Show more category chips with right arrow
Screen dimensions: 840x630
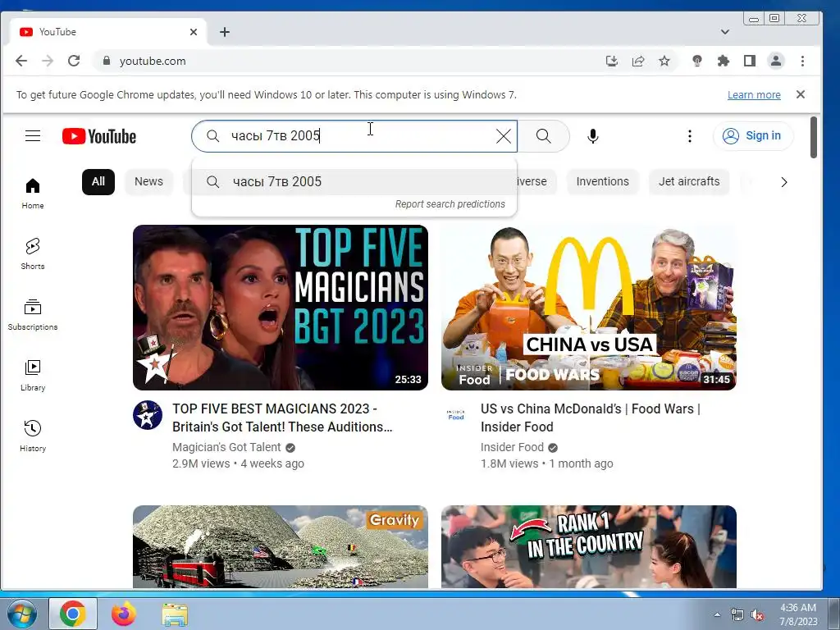pyautogui.click(x=783, y=182)
